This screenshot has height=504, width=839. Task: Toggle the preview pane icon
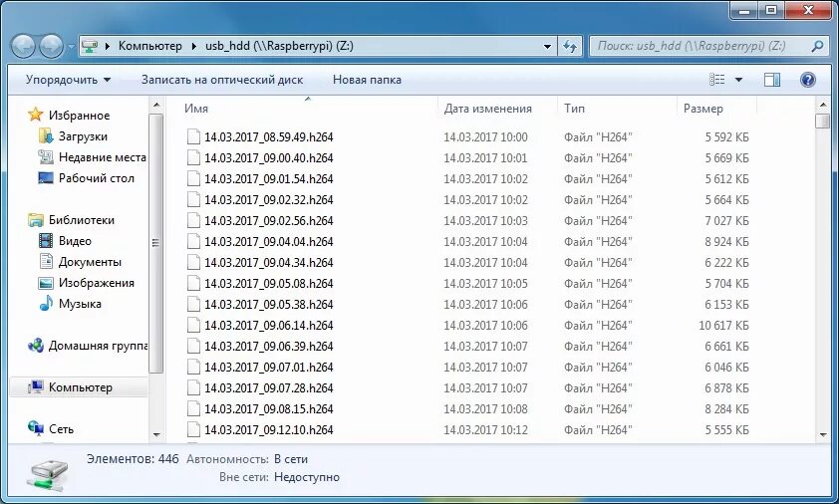pyautogui.click(x=772, y=80)
